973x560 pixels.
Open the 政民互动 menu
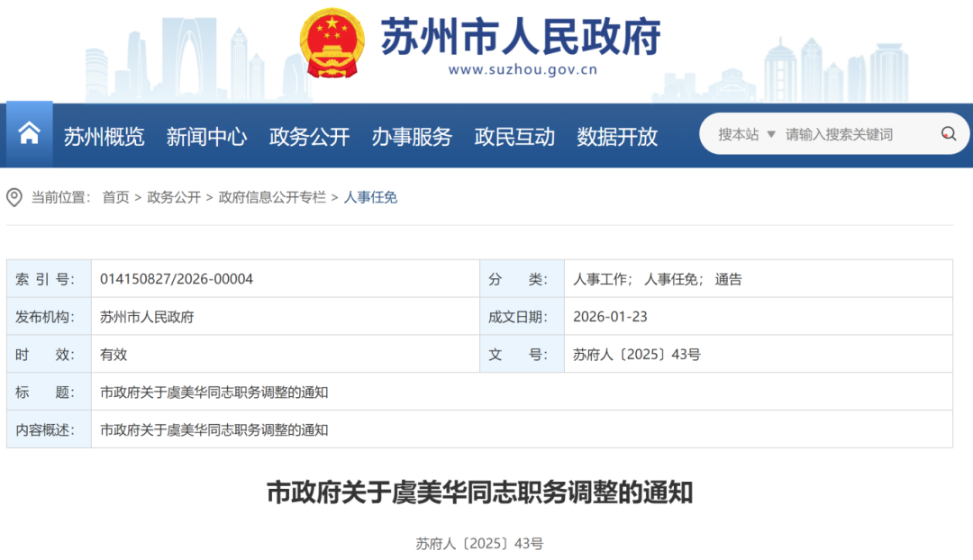[514, 137]
